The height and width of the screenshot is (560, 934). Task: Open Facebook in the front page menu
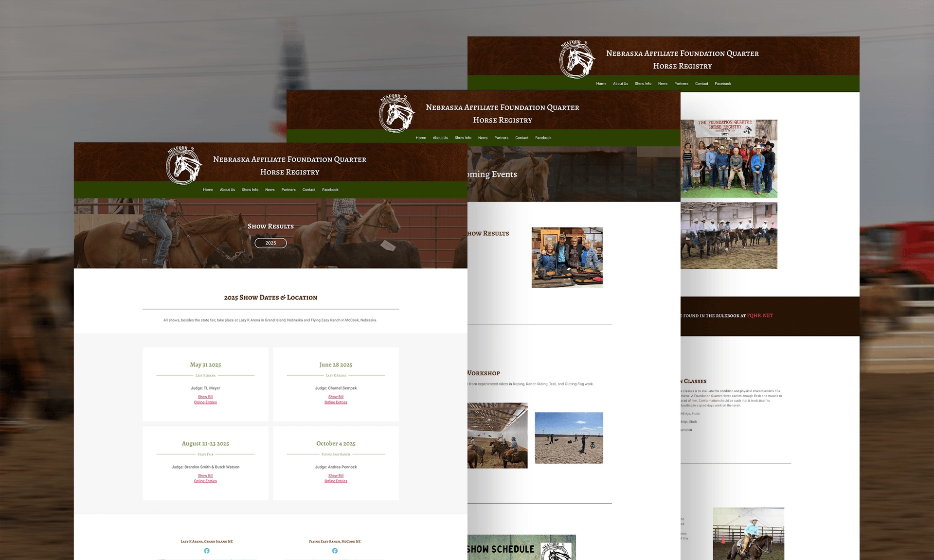pyautogui.click(x=330, y=190)
